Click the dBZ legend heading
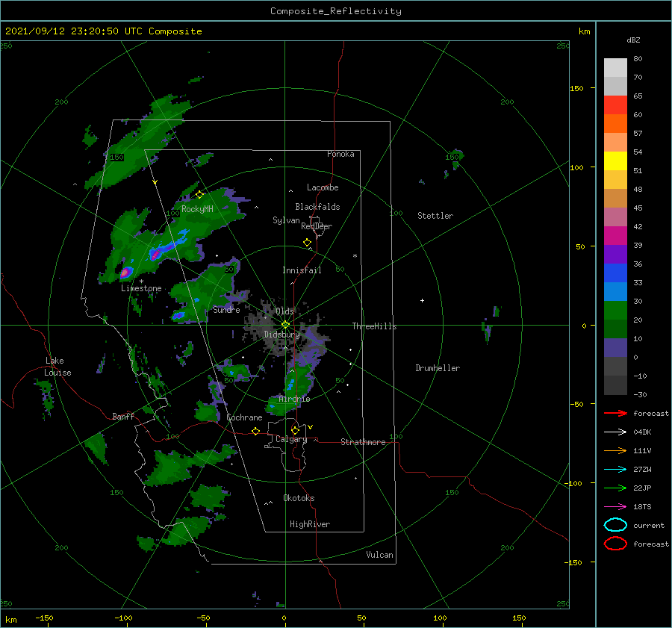The image size is (672, 628). pos(633,40)
